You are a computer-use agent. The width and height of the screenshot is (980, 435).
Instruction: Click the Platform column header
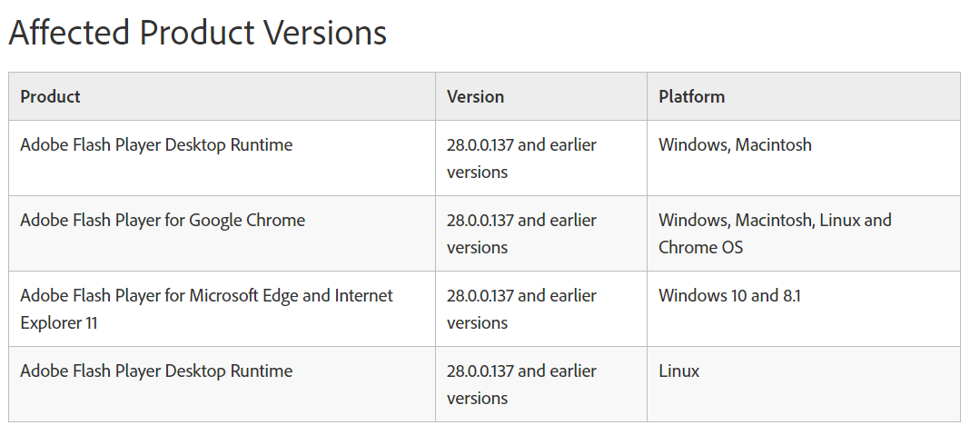point(691,96)
